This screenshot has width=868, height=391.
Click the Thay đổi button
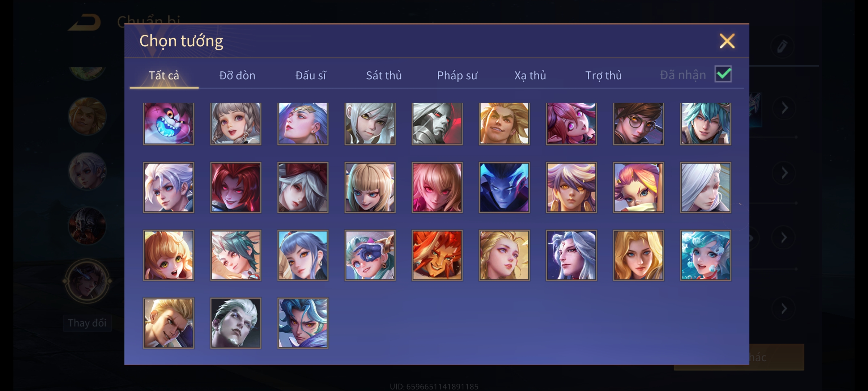point(87,323)
